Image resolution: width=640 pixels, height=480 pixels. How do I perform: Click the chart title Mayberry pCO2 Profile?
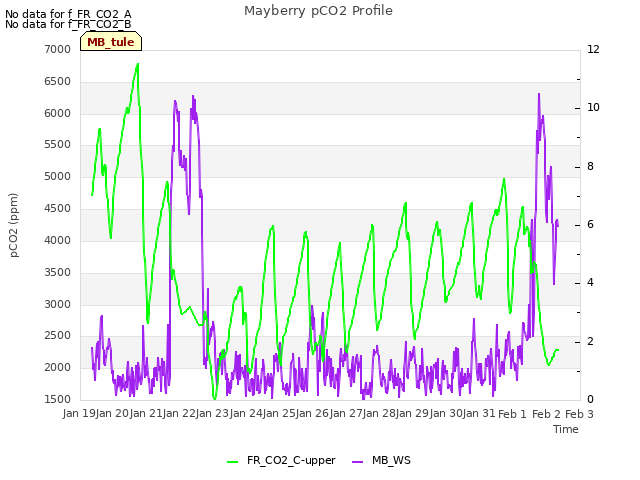318,11
